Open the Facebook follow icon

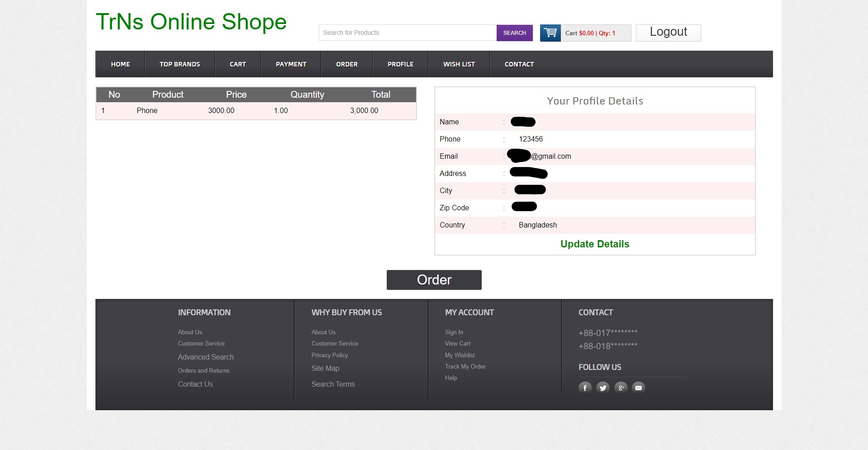pyautogui.click(x=584, y=388)
